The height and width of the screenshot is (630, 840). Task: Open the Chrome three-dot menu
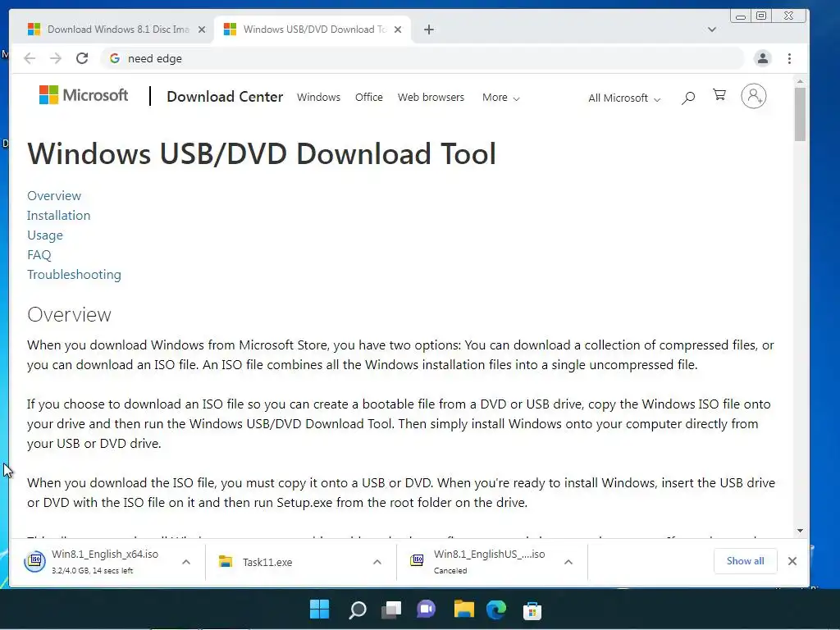coord(789,58)
